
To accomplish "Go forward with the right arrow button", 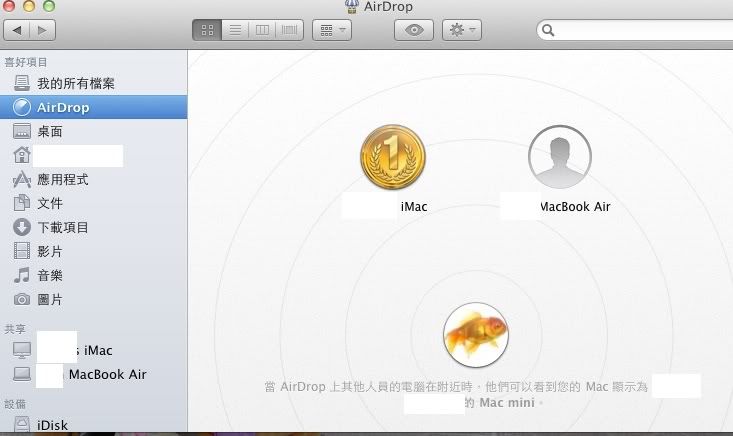I will [x=43, y=30].
